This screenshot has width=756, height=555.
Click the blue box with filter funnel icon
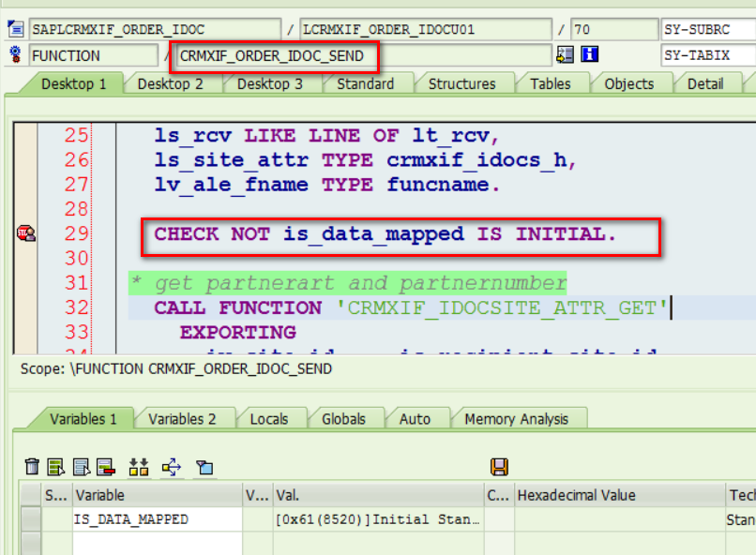tap(204, 467)
